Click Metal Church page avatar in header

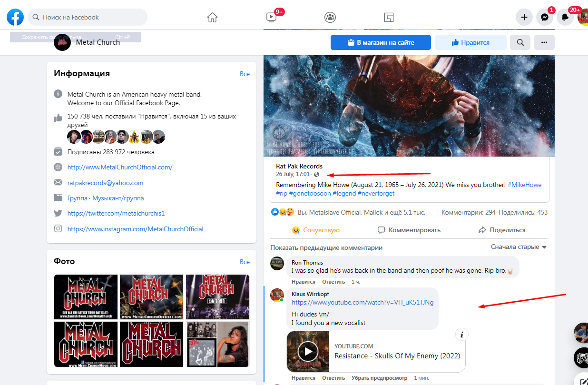62,42
